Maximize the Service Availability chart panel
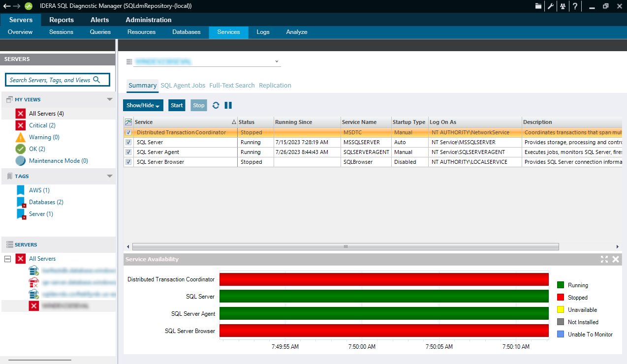Viewport: 627px width, 364px height. [604, 259]
